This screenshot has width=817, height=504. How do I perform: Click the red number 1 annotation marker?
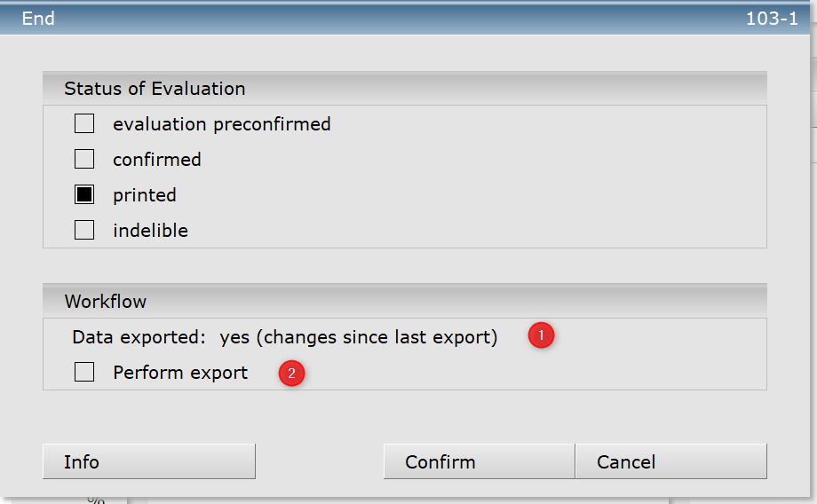click(x=541, y=336)
